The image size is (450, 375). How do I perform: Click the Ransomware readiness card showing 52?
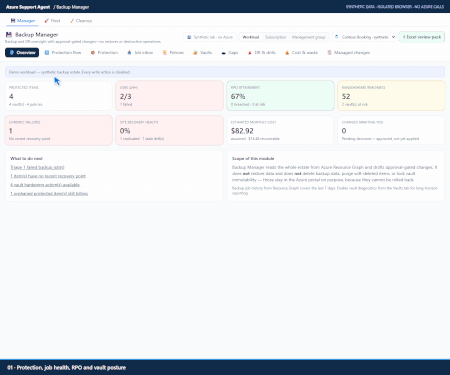coord(391,96)
